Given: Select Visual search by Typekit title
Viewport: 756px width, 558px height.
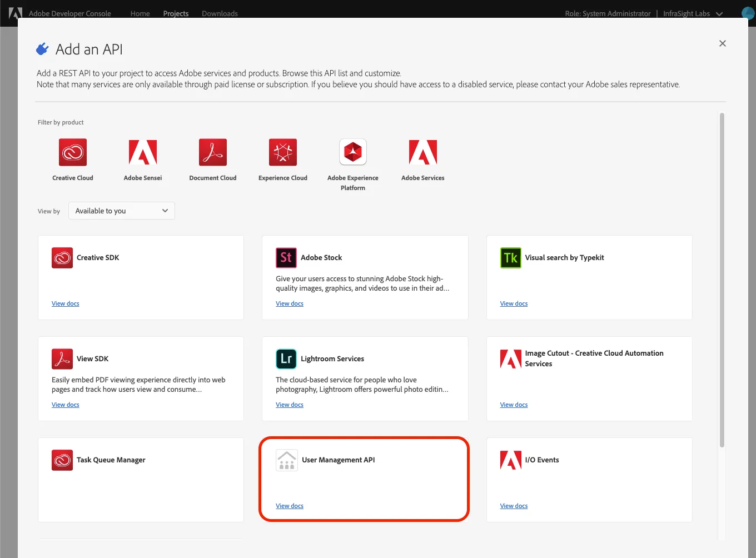Looking at the screenshot, I should [564, 258].
